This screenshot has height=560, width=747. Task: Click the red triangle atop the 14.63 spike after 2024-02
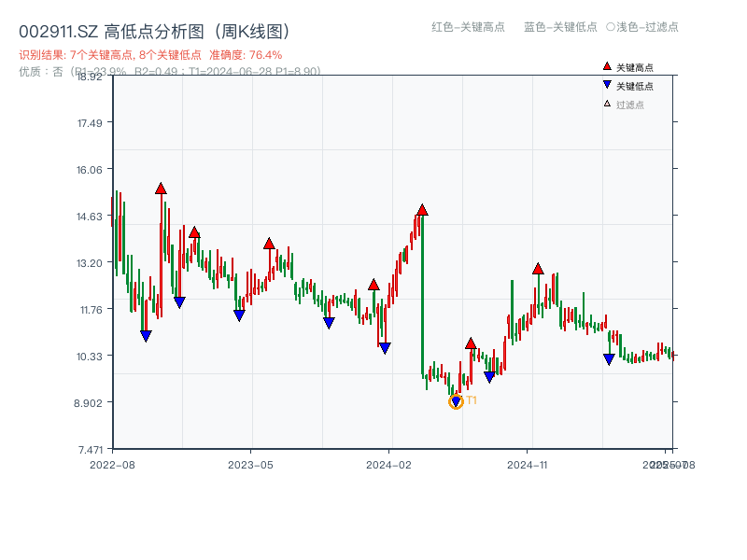[x=424, y=209]
